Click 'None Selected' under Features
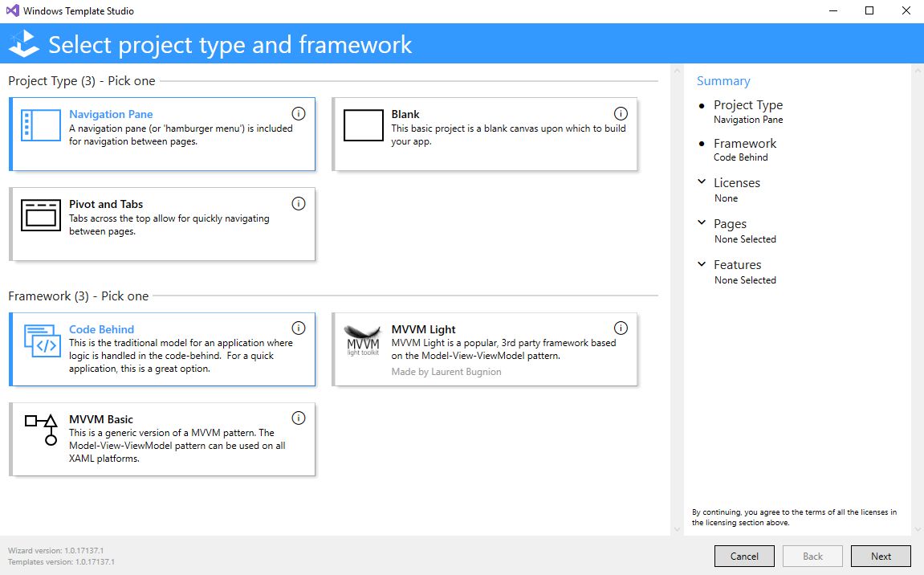924x575 pixels. coord(746,280)
